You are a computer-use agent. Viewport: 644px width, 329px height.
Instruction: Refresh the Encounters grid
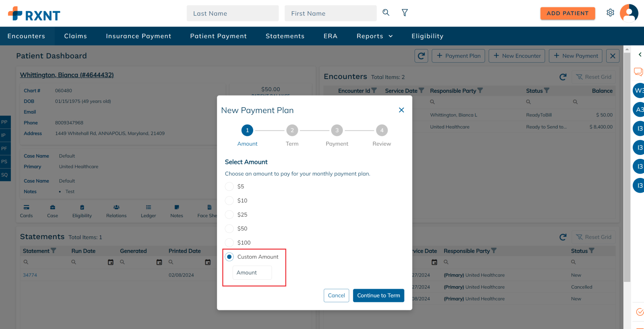tap(563, 77)
